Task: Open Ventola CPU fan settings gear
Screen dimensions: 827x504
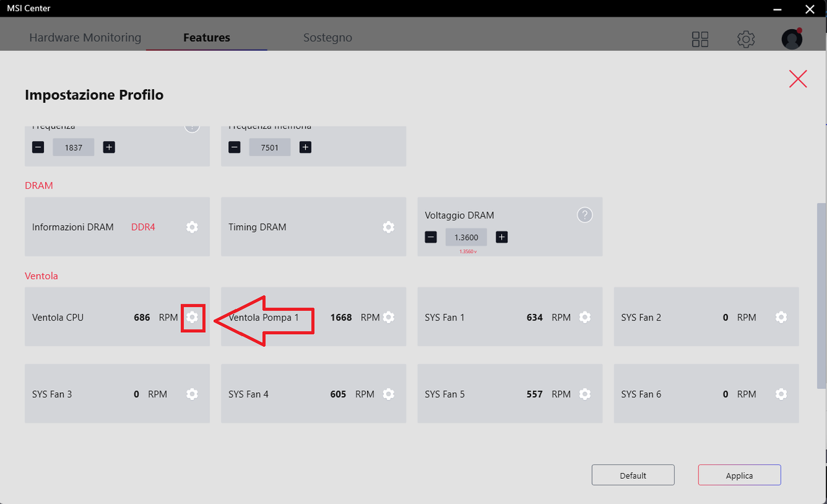Action: pyautogui.click(x=192, y=317)
